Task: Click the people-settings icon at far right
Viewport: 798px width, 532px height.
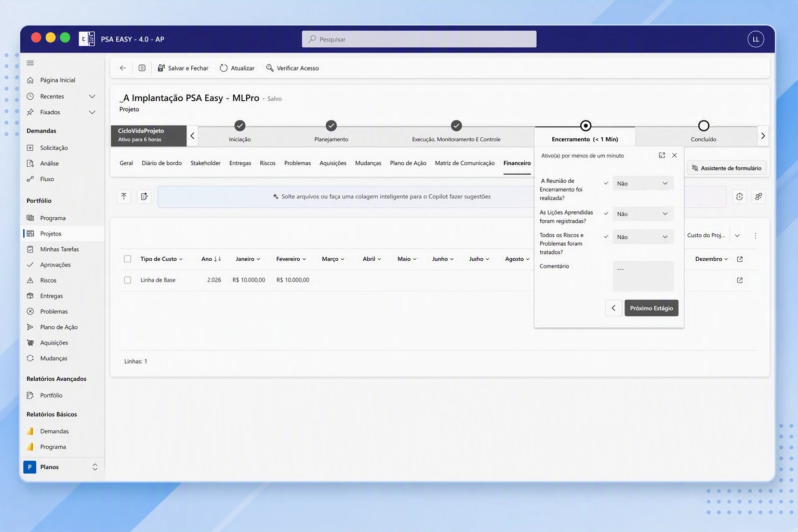Action: pyautogui.click(x=759, y=196)
